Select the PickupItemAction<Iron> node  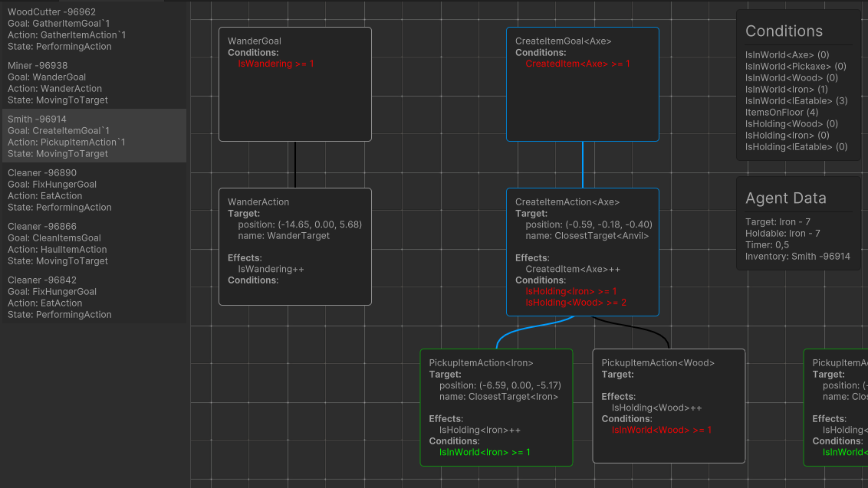tap(496, 406)
